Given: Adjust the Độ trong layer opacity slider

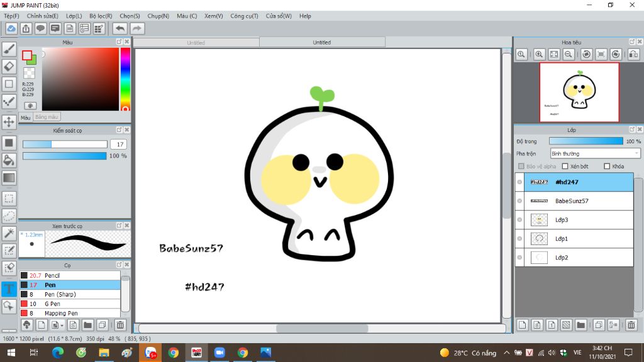Looking at the screenshot, I should point(586,141).
